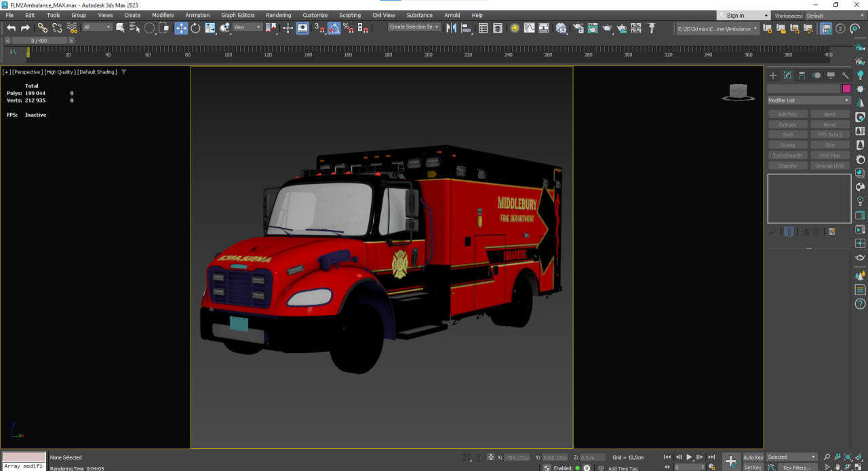Activate the Select and Move tool
Image resolution: width=868 pixels, height=471 pixels.
tap(181, 28)
